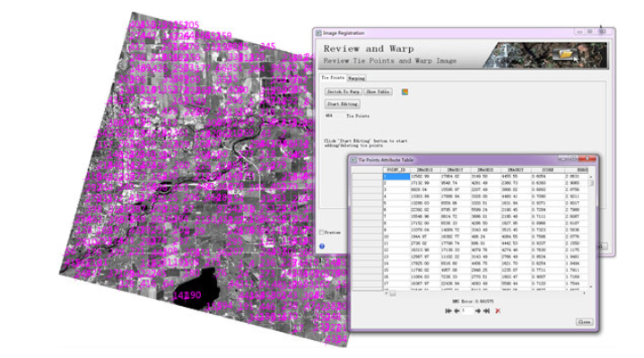Click the SCORE column header
644x358 pixels.
(x=548, y=170)
